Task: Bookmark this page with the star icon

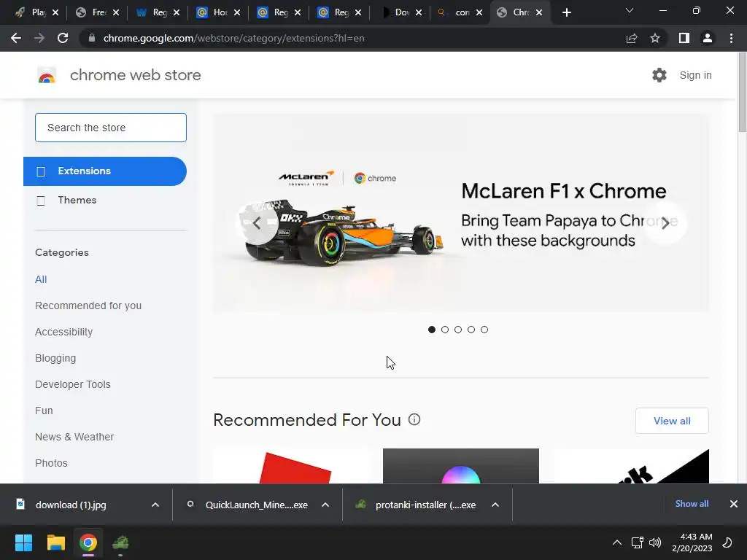Action: coord(655,38)
